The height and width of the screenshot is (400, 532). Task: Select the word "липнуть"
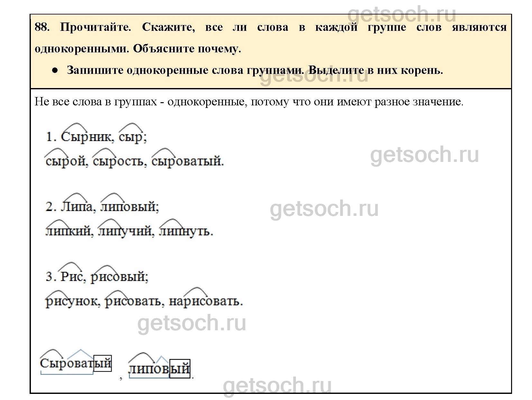186,231
